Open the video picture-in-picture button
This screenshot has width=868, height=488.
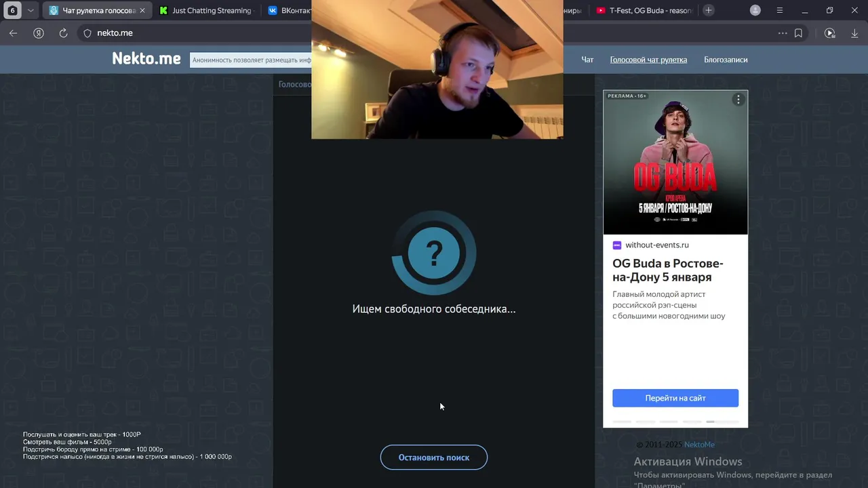829,33
